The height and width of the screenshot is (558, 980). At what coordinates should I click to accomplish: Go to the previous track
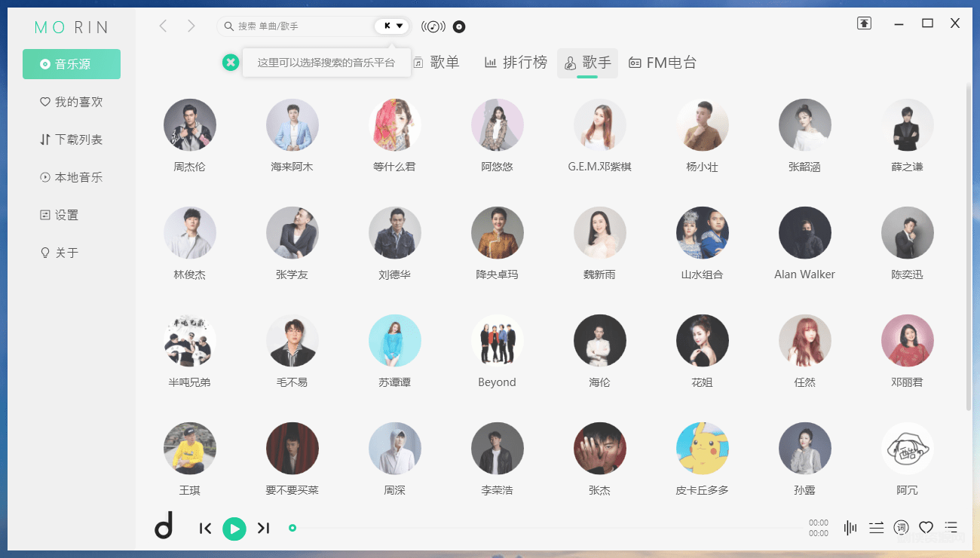pos(205,529)
